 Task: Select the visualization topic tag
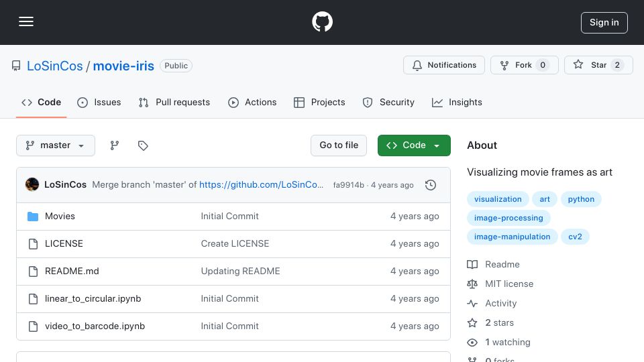point(498,199)
